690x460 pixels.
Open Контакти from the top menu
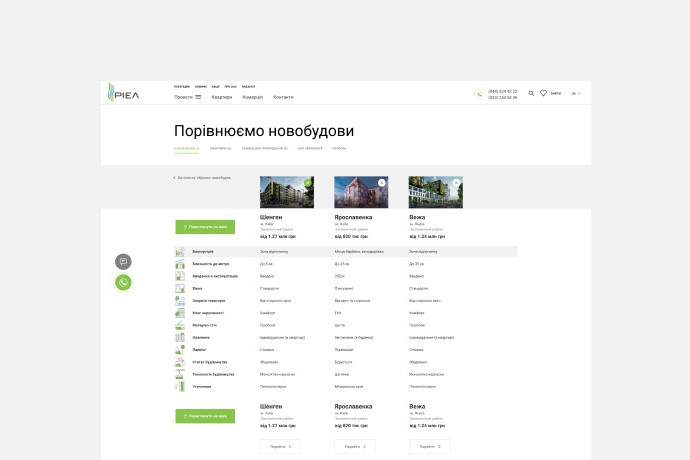point(283,97)
